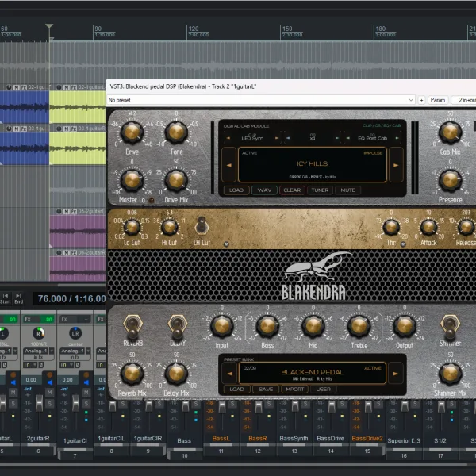Click the Presence knob
The image size is (476, 476).
click(450, 180)
